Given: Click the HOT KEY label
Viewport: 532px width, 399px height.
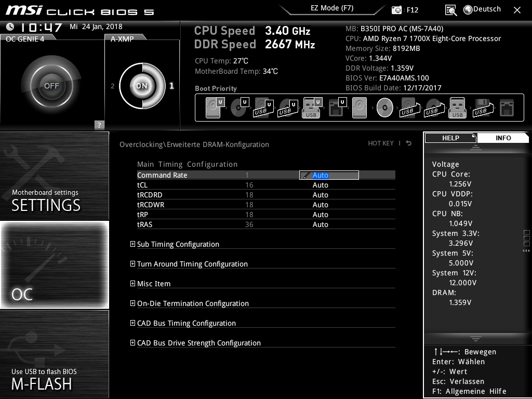Looking at the screenshot, I should tap(381, 143).
